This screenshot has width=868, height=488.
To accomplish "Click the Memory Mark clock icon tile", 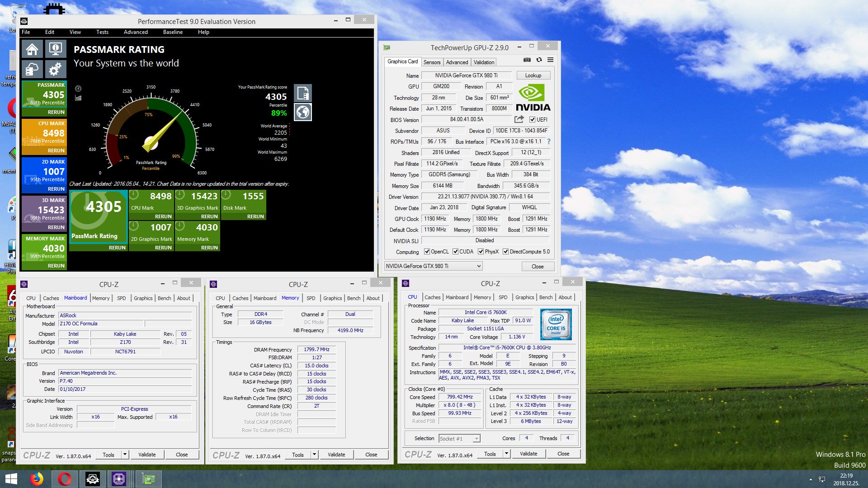I will click(180, 227).
